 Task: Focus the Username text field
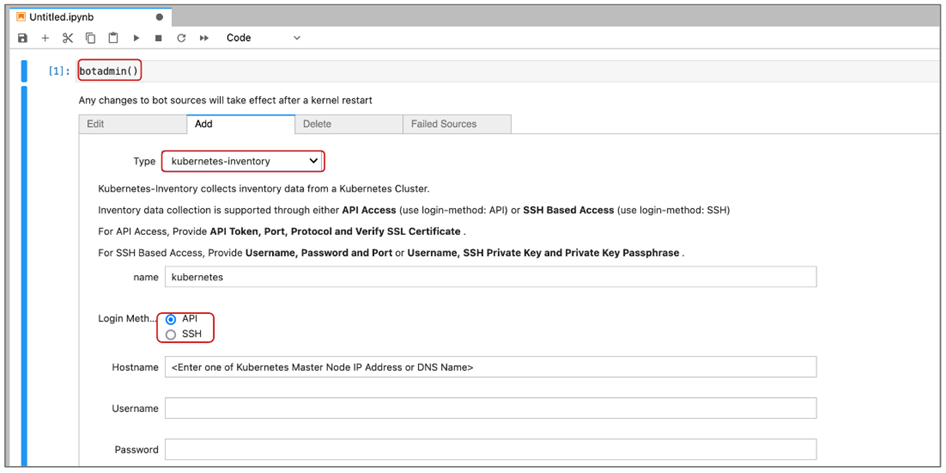tap(490, 408)
